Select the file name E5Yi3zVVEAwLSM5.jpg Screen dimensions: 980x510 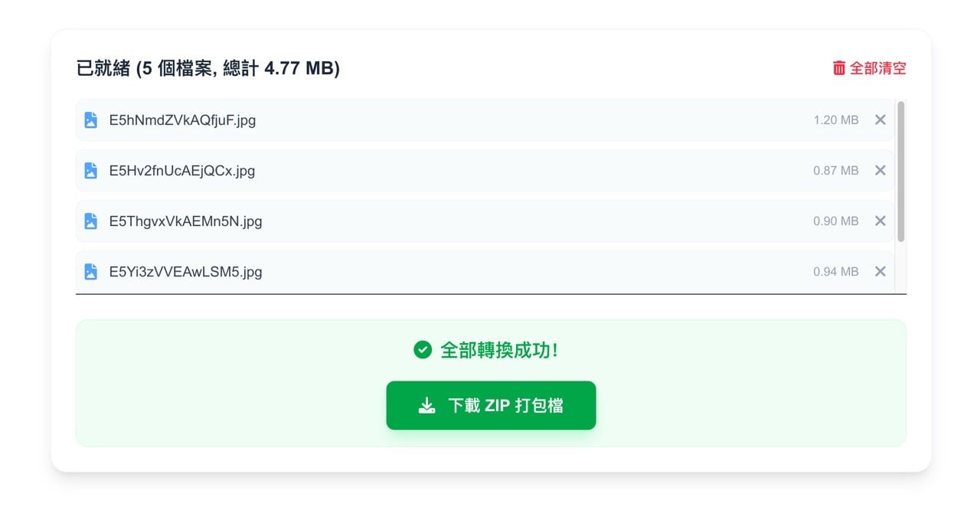[185, 272]
